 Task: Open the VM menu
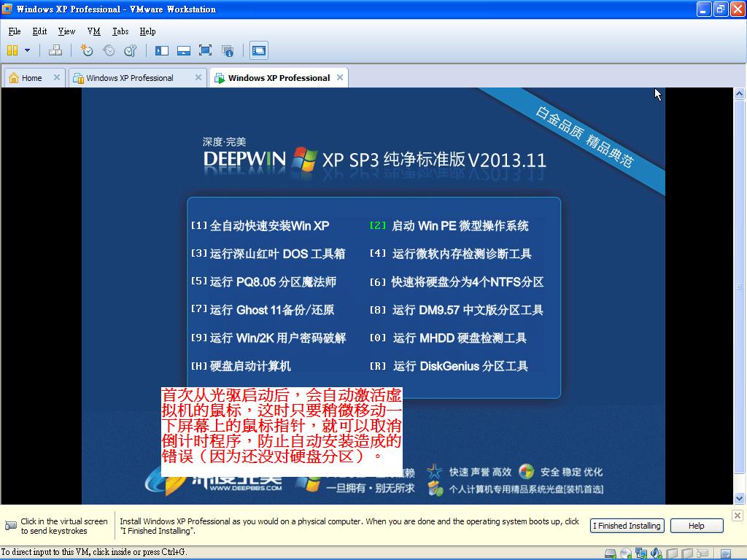click(x=94, y=31)
